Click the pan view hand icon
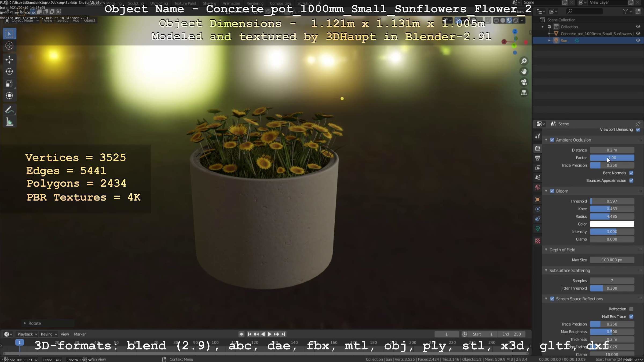Screen dimensions: 644x362 point(524,72)
